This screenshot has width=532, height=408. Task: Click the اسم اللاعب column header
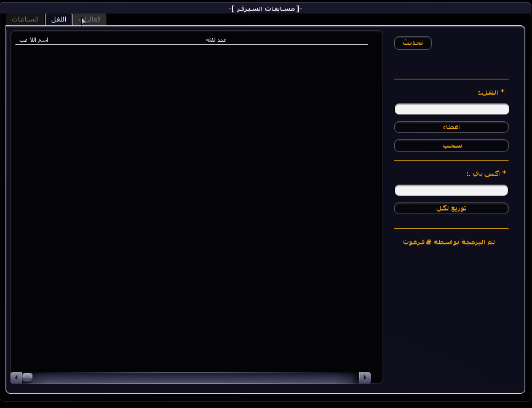click(34, 40)
